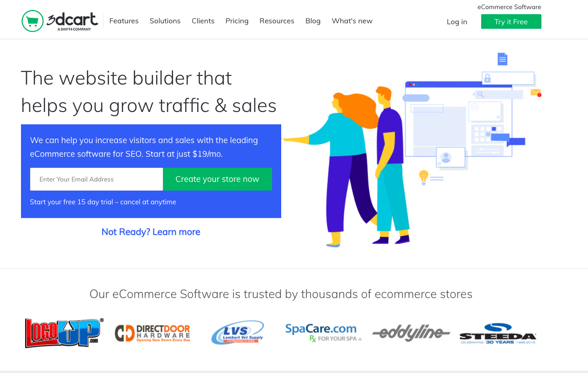Open the SpaCare.com client logo
This screenshot has width=588, height=373.
coord(323,333)
